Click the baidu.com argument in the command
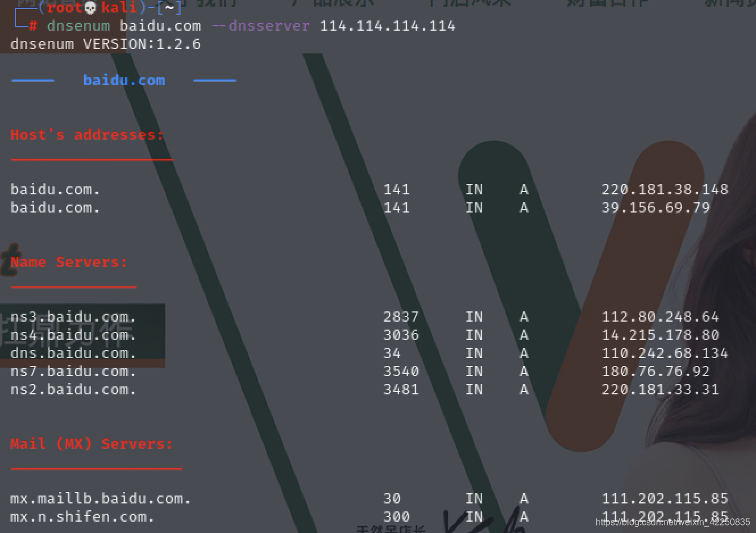The width and height of the screenshot is (756, 533). [x=160, y=26]
